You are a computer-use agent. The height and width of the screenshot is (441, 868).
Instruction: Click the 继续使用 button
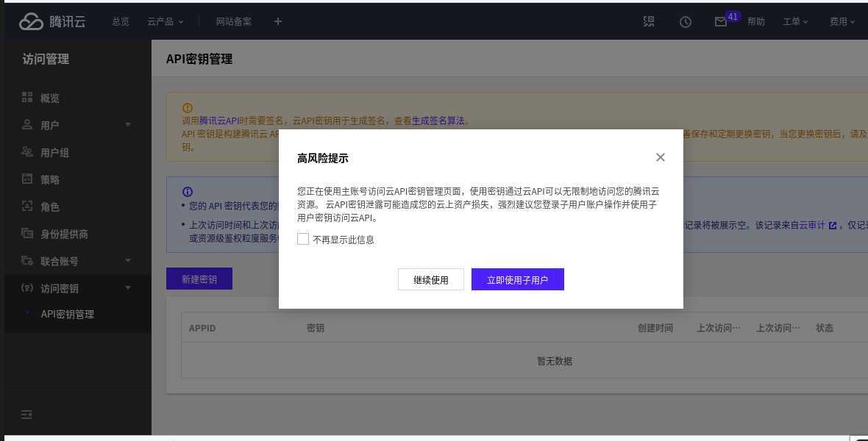click(x=430, y=279)
